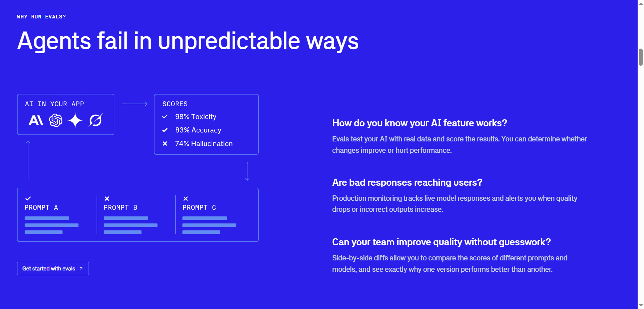
Task: Click the checkmark next to 98% Toxicity
Action: (x=165, y=117)
